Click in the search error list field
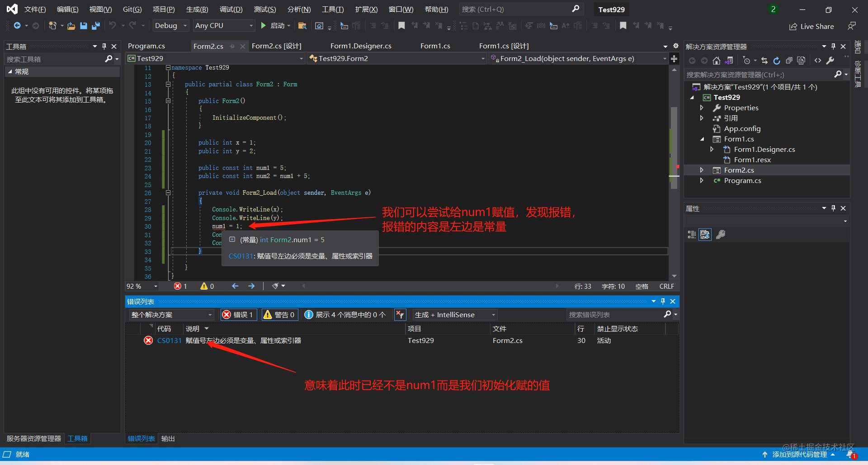The width and height of the screenshot is (868, 465). click(615, 315)
